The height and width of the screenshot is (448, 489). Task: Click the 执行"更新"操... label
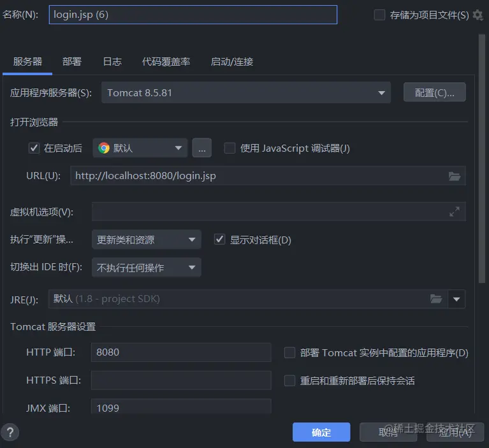(x=41, y=240)
